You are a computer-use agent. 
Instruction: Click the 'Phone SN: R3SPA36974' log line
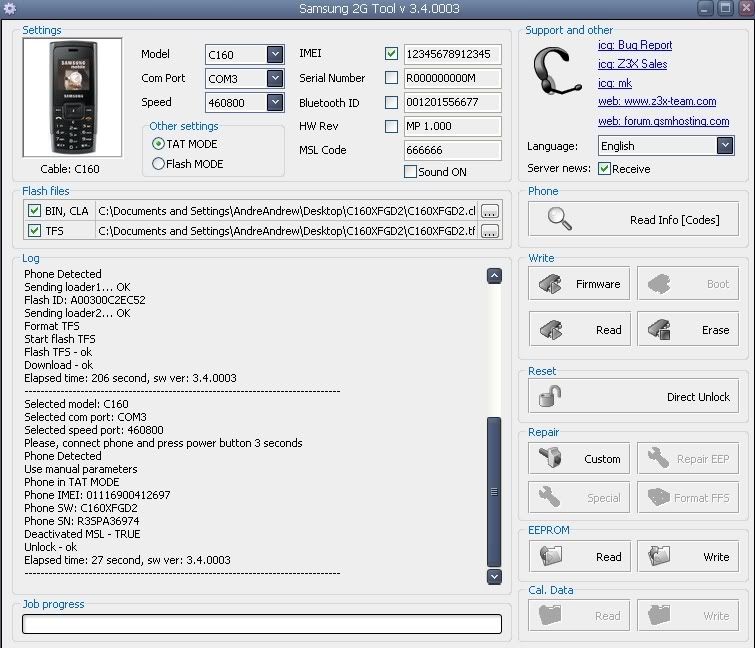82,521
